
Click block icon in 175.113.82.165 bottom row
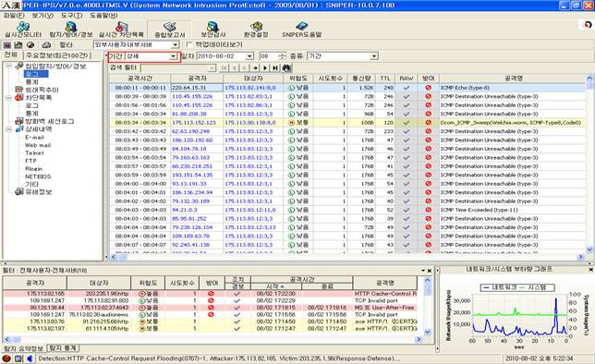tap(211, 294)
